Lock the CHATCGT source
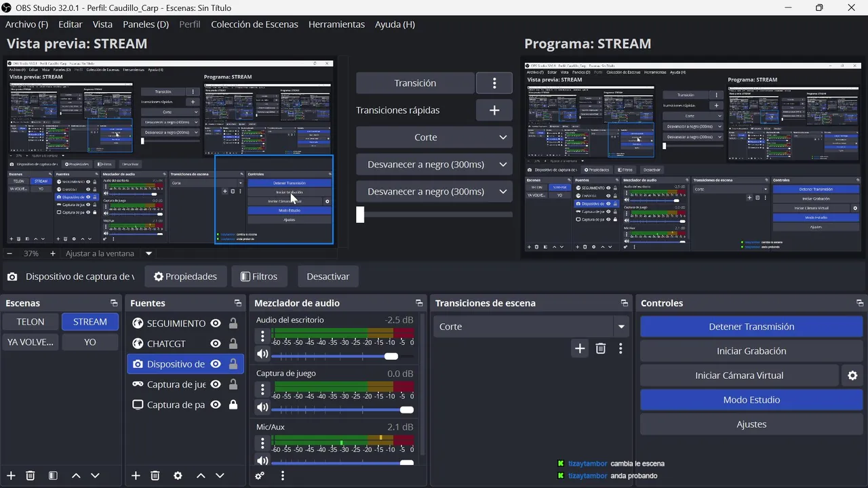The width and height of the screenshot is (868, 488). click(233, 344)
